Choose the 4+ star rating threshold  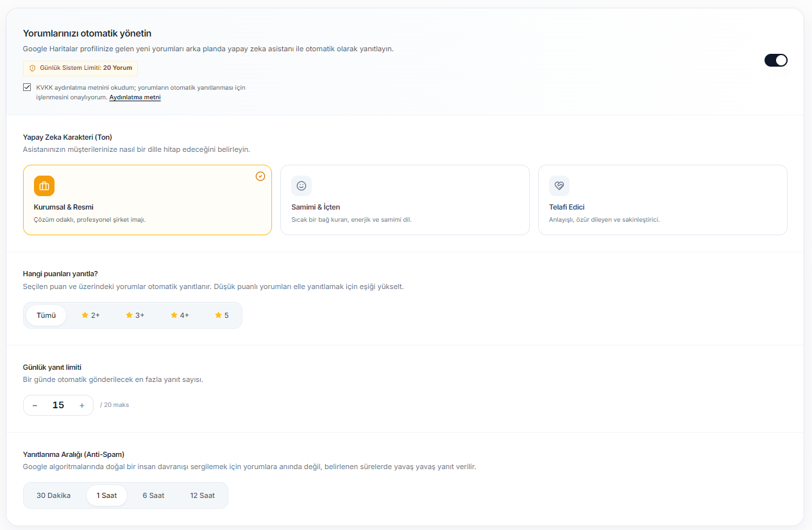[x=180, y=315]
